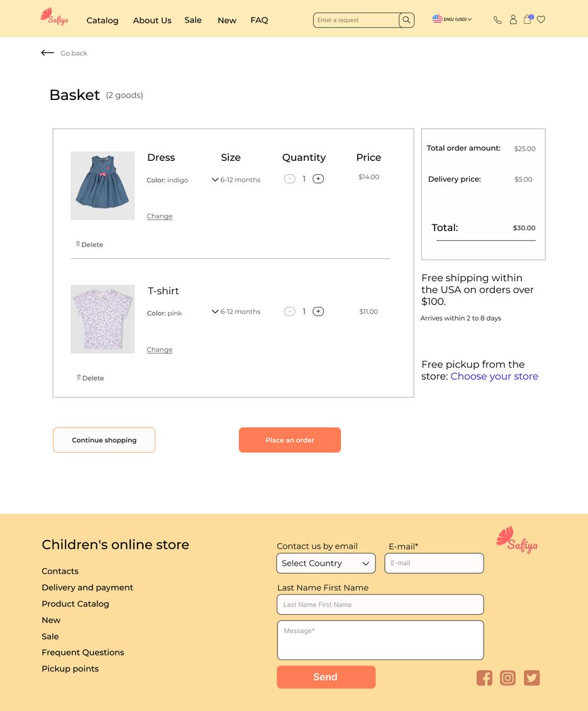Increase Dress quantity with plus button
588x711 pixels.
318,179
